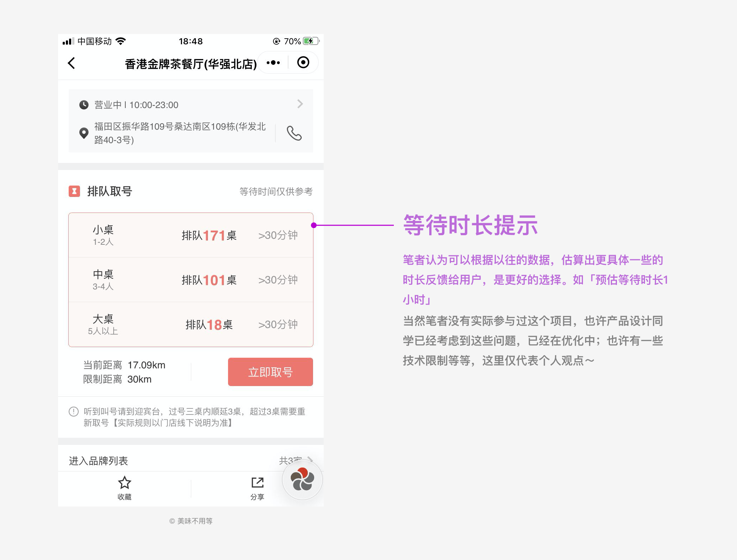
Task: Tap the back arrow icon
Action: (72, 63)
